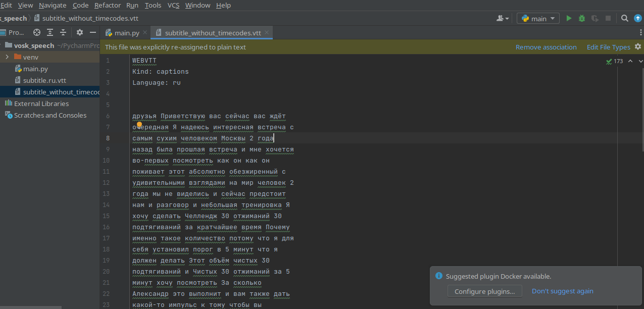Viewport: 644px width, 309px height.
Task: Close the main.py editor tab
Action: pyautogui.click(x=145, y=33)
